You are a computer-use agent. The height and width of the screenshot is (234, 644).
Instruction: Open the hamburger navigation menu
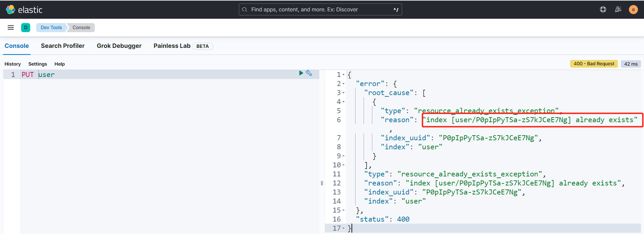[11, 27]
